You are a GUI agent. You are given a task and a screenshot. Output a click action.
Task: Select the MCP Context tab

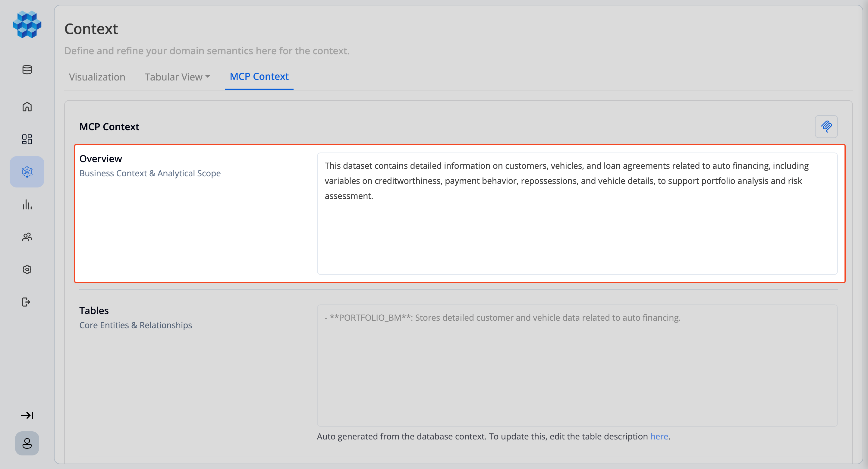259,77
